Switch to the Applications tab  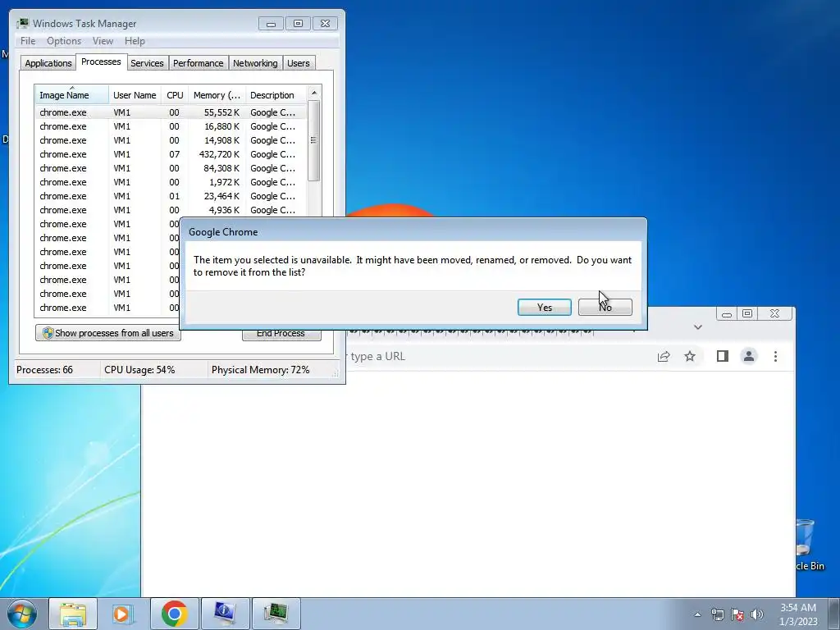point(48,63)
